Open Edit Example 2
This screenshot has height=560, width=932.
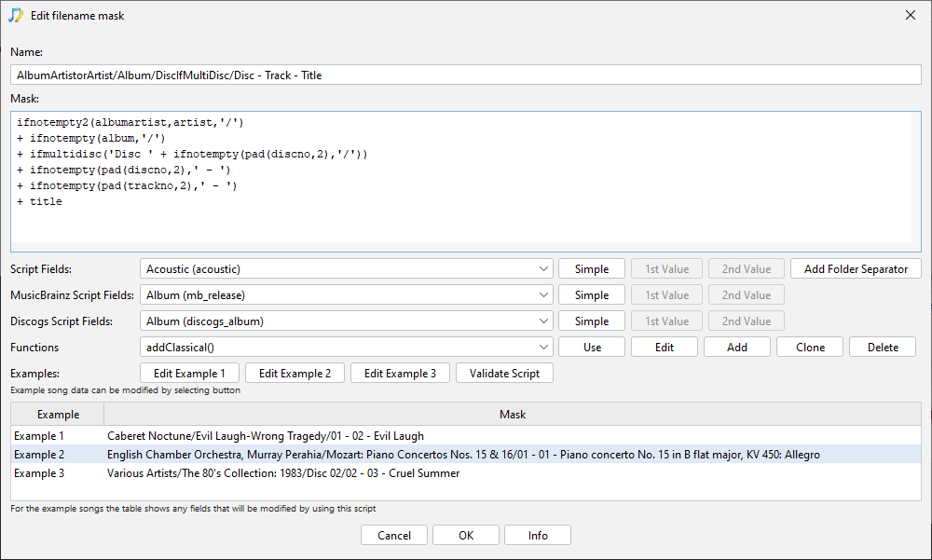295,374
